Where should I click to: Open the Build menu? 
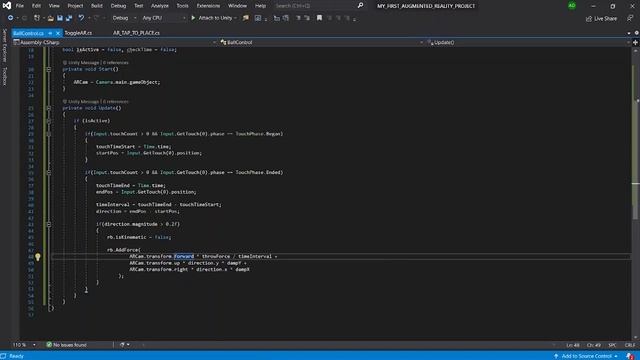(97, 6)
